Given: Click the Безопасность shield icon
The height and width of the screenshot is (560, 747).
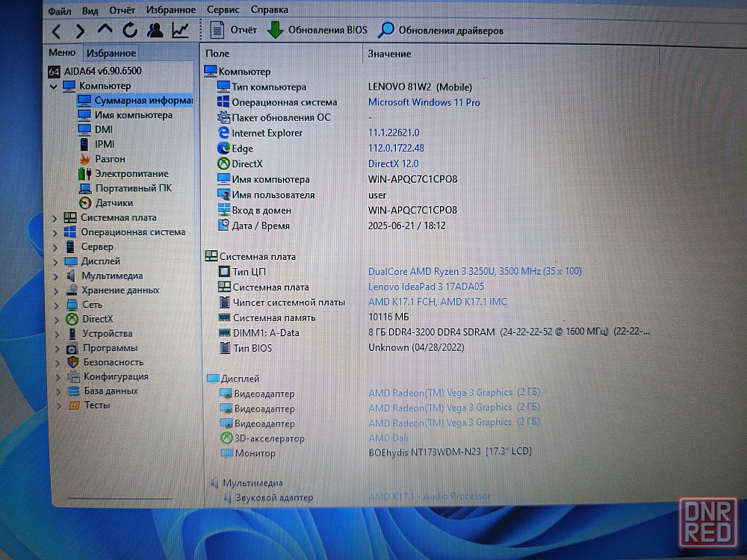Looking at the screenshot, I should [73, 362].
